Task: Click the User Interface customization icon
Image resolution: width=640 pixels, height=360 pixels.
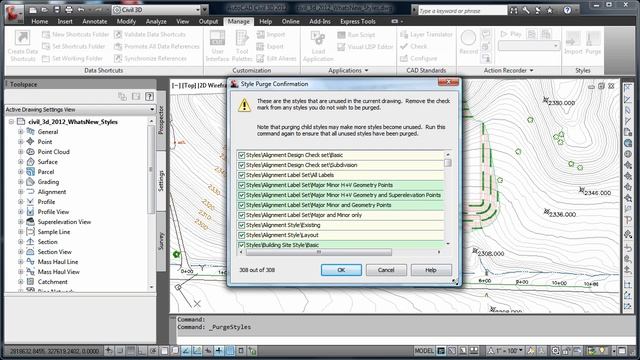Action: (x=217, y=38)
